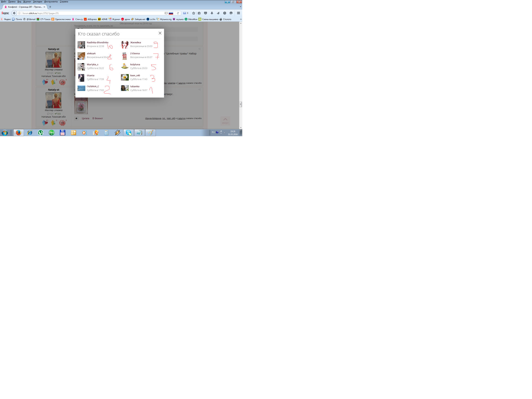The width and height of the screenshot is (532, 399).
Task: Open the Firefox hamburger menu
Action: (x=238, y=13)
